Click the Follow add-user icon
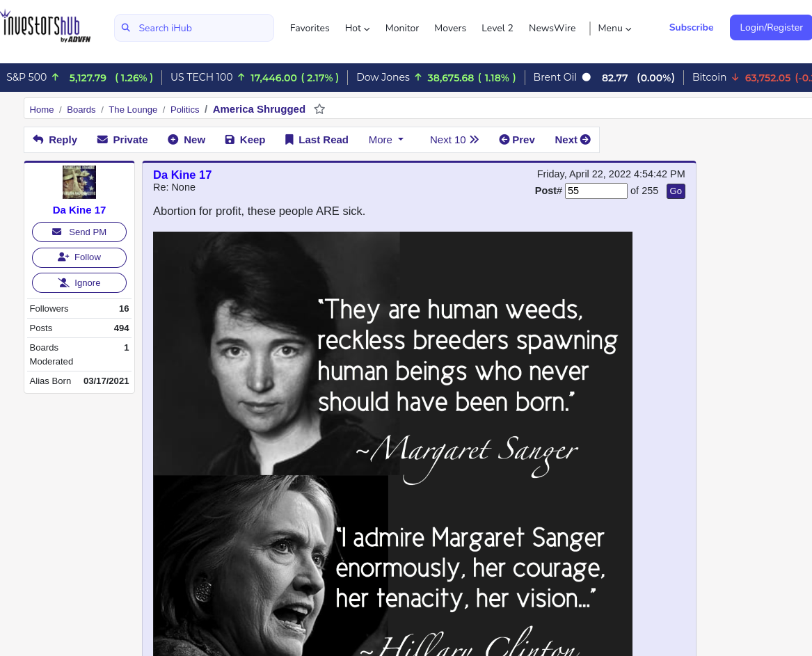812x656 pixels. [63, 257]
